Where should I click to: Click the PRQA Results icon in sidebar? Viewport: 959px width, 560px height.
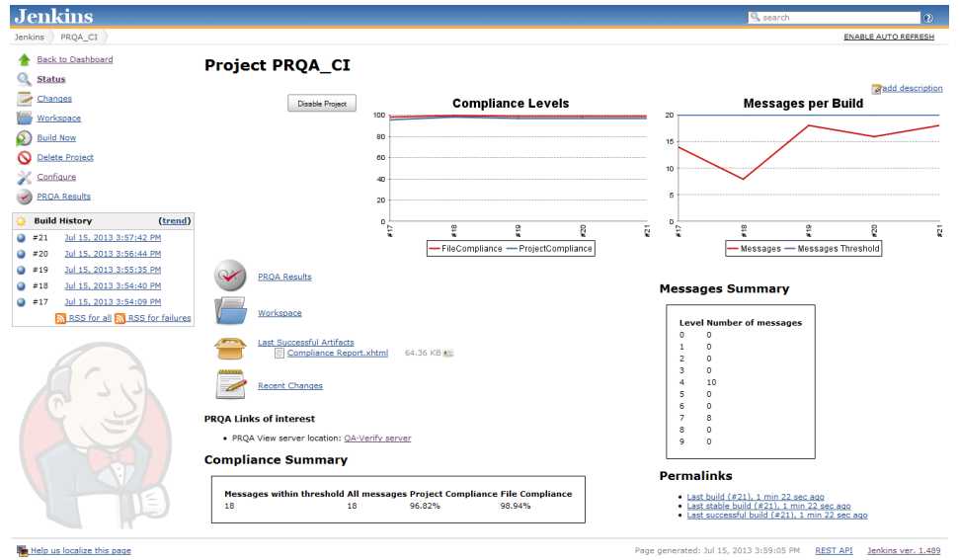24,197
